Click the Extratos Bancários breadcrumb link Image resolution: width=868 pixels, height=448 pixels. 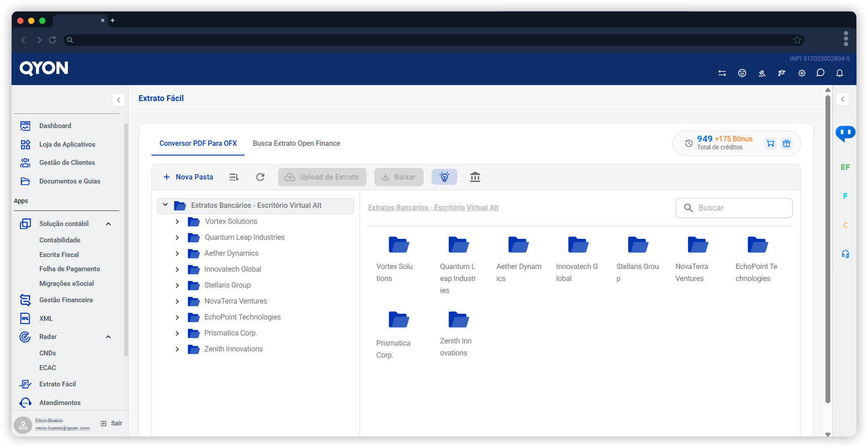click(x=433, y=207)
